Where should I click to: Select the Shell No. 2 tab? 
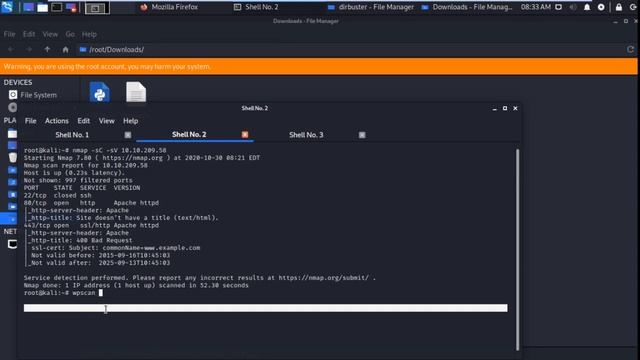pyautogui.click(x=189, y=134)
